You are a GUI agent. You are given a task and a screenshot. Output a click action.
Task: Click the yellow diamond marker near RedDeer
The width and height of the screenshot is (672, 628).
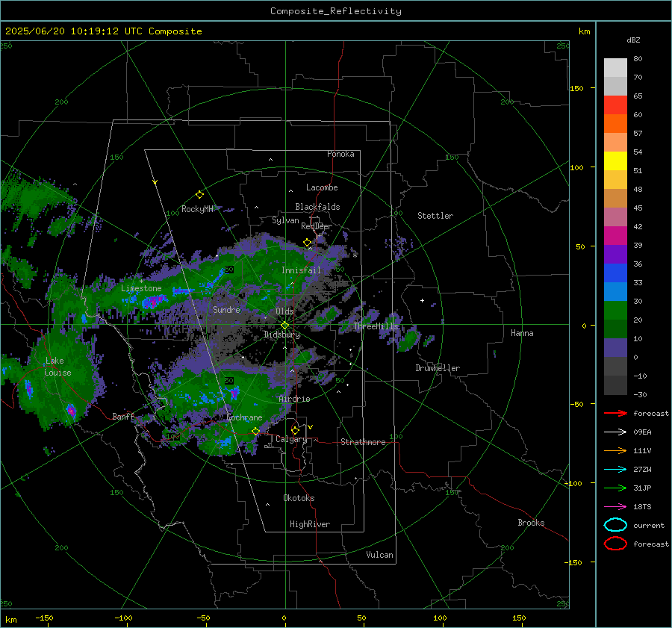pyautogui.click(x=307, y=243)
